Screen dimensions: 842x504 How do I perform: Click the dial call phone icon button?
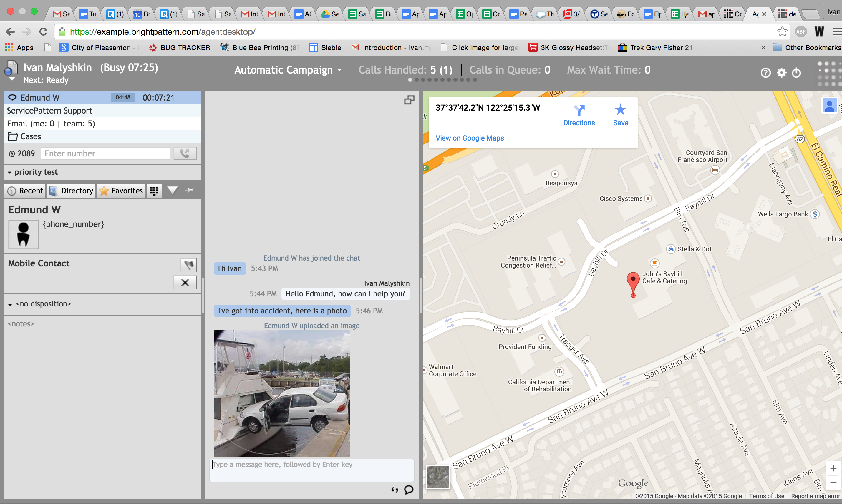[185, 153]
